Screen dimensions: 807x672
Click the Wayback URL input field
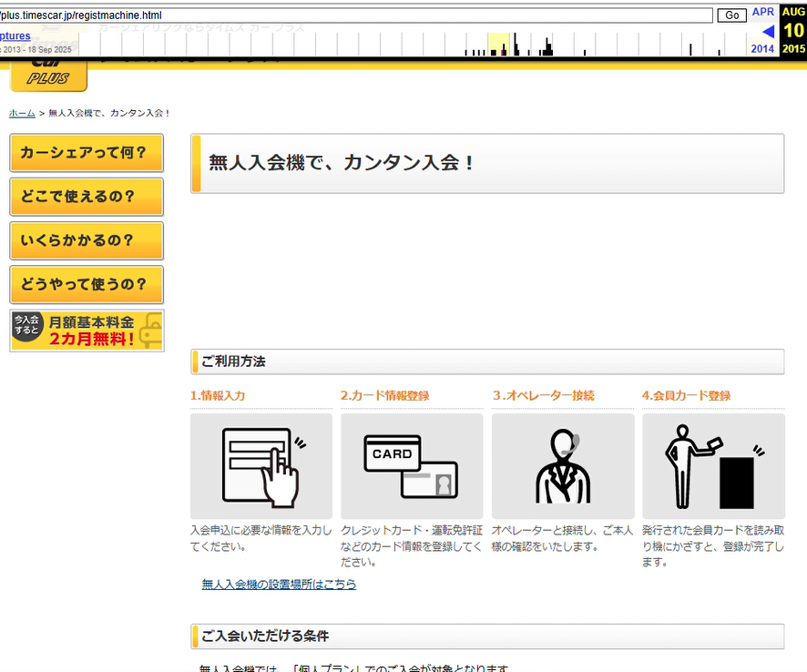[355, 15]
